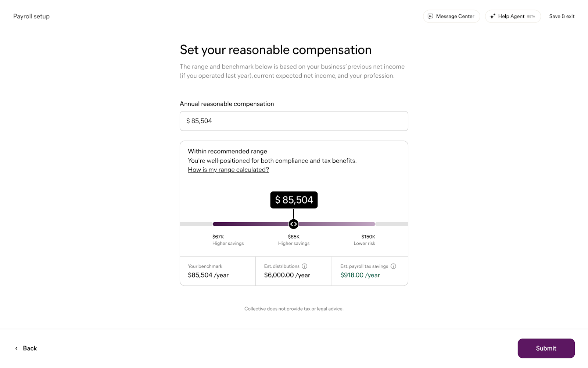The width and height of the screenshot is (588, 368).
Task: Submit the reasonable compensation
Action: (546, 348)
